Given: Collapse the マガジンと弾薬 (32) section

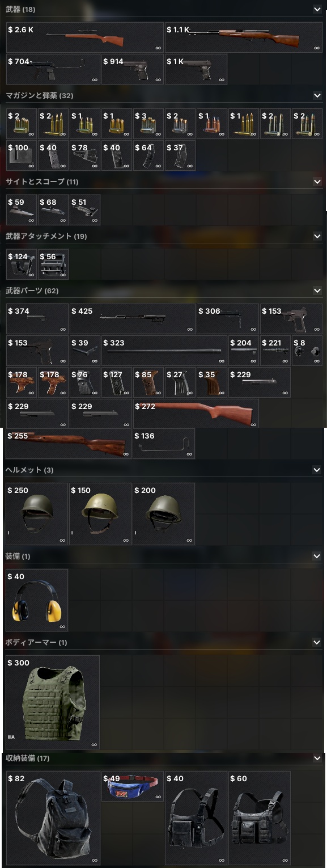Looking at the screenshot, I should 317,95.
